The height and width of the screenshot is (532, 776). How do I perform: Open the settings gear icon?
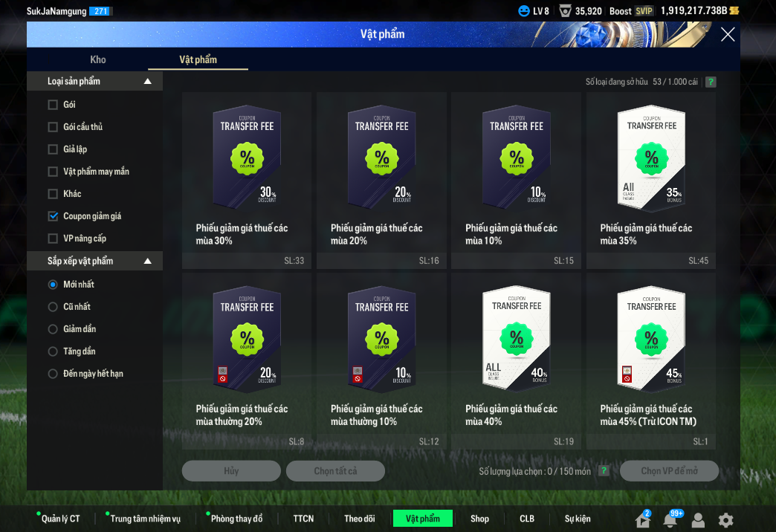[x=725, y=520]
